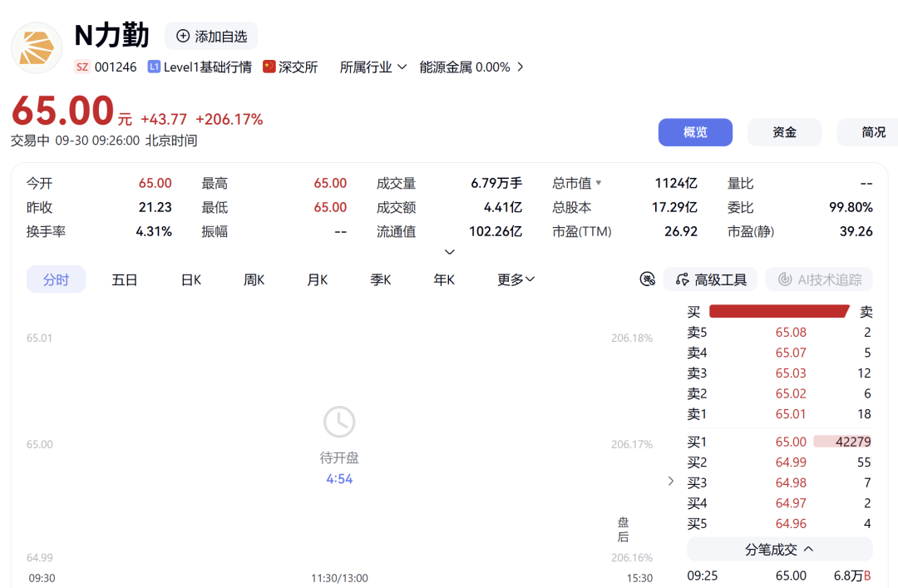Click the 委比 value 99.80%
898x588 pixels.
[851, 207]
